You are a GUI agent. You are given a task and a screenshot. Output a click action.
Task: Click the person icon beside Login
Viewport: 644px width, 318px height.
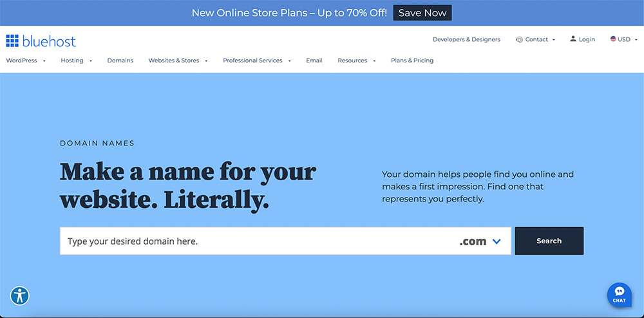(x=573, y=39)
